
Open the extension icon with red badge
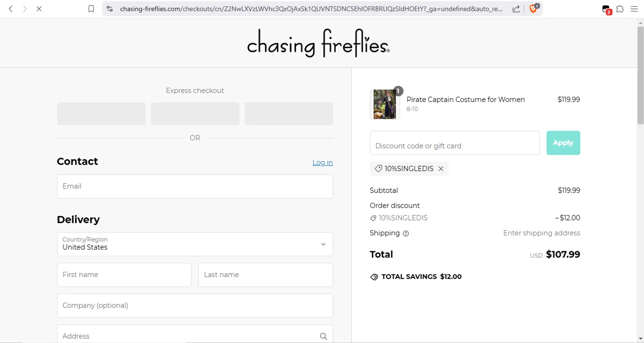pyautogui.click(x=606, y=9)
